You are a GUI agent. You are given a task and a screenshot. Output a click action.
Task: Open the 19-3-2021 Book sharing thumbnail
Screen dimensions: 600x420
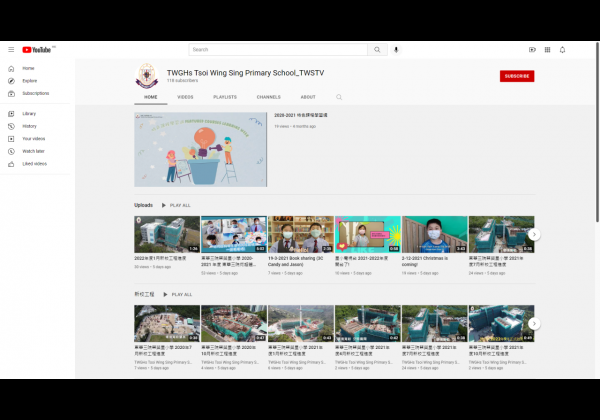point(301,234)
